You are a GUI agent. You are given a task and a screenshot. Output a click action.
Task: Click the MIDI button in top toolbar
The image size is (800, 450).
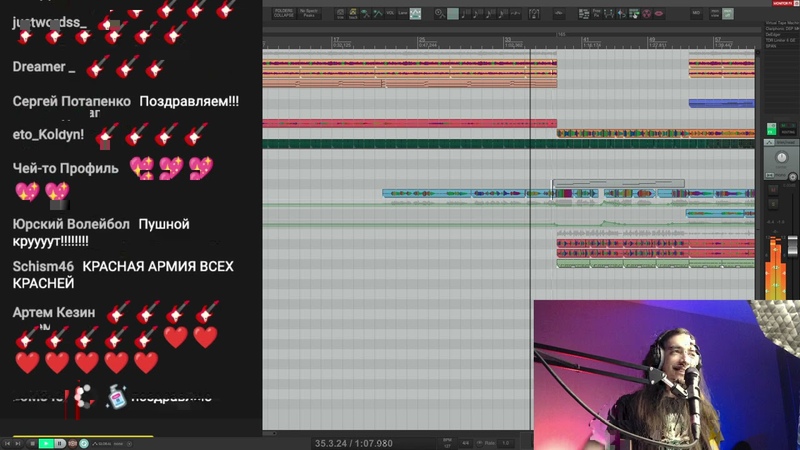click(x=696, y=14)
